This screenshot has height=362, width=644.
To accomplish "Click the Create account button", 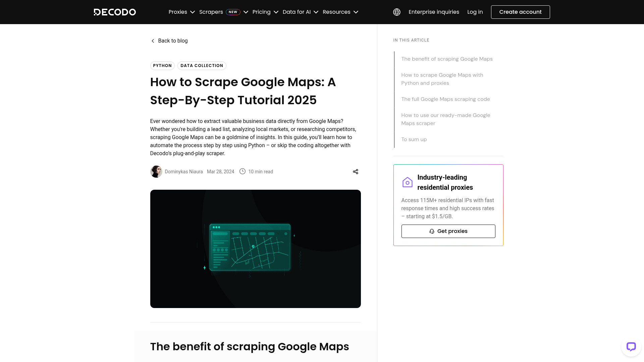I will point(520,12).
